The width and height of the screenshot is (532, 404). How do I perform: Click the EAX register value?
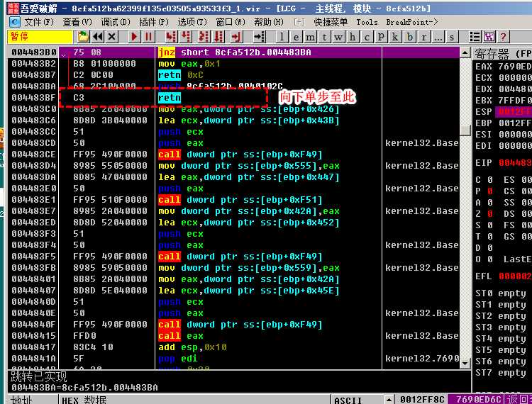pos(515,67)
